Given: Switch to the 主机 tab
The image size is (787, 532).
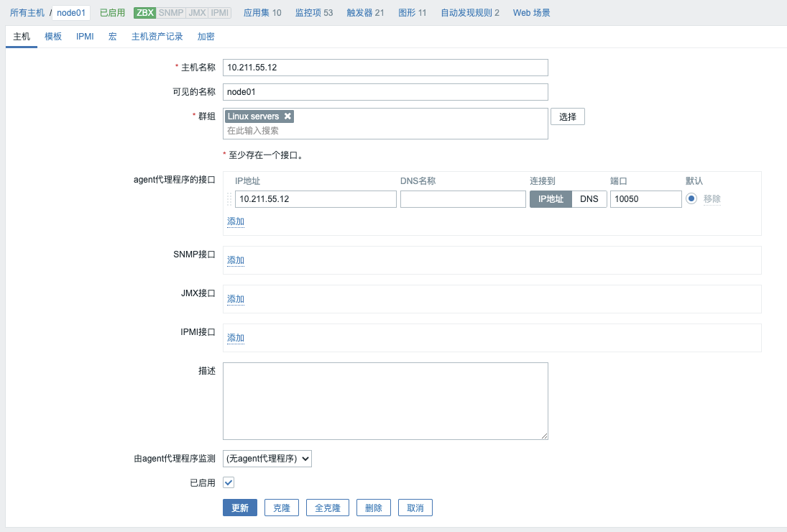Looking at the screenshot, I should (22, 36).
